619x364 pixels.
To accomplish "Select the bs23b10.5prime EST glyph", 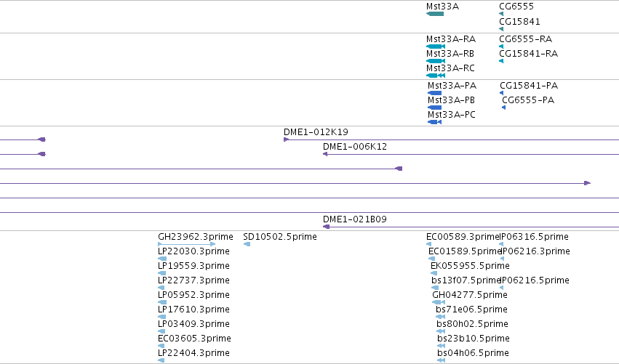I will [x=442, y=346].
